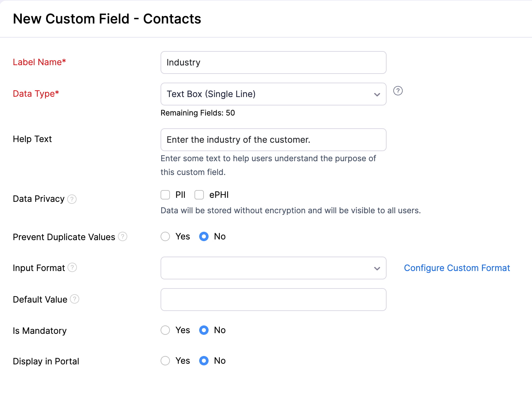Open the Data Privacy help tooltip icon
The image size is (532, 403).
pos(72,199)
